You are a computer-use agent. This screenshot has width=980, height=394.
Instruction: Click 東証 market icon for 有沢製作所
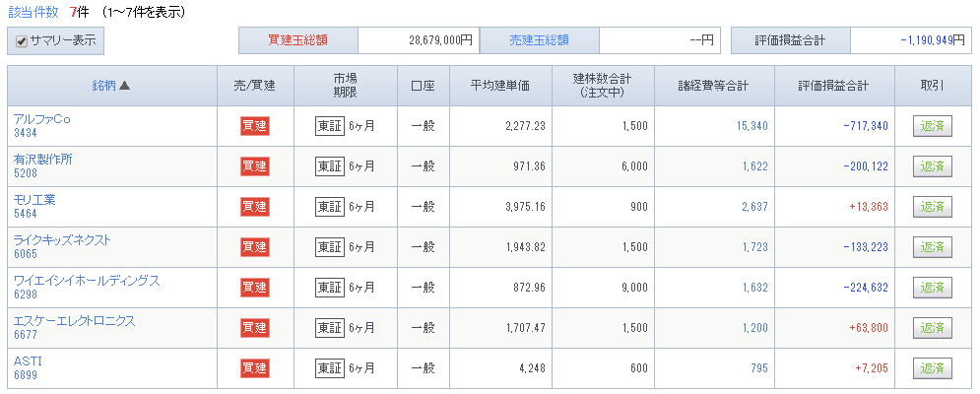(x=329, y=166)
